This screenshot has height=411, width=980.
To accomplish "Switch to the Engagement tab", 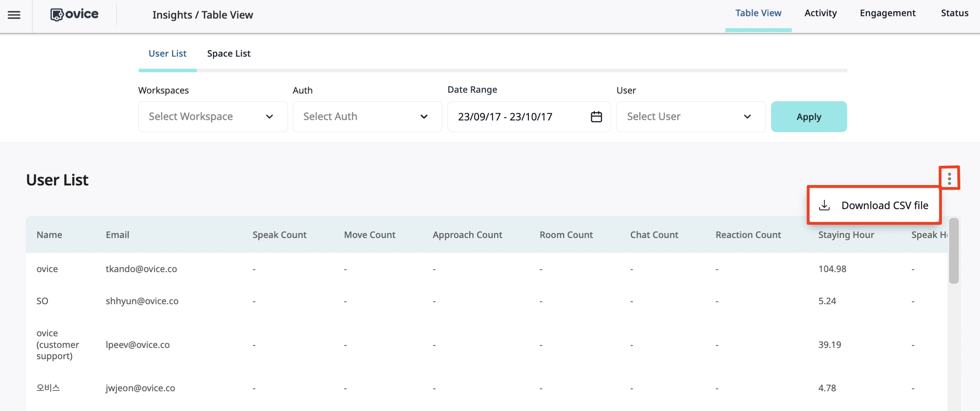I will click(887, 13).
